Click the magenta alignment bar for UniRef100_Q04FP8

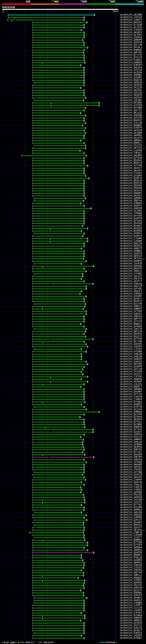tap(63, 553)
